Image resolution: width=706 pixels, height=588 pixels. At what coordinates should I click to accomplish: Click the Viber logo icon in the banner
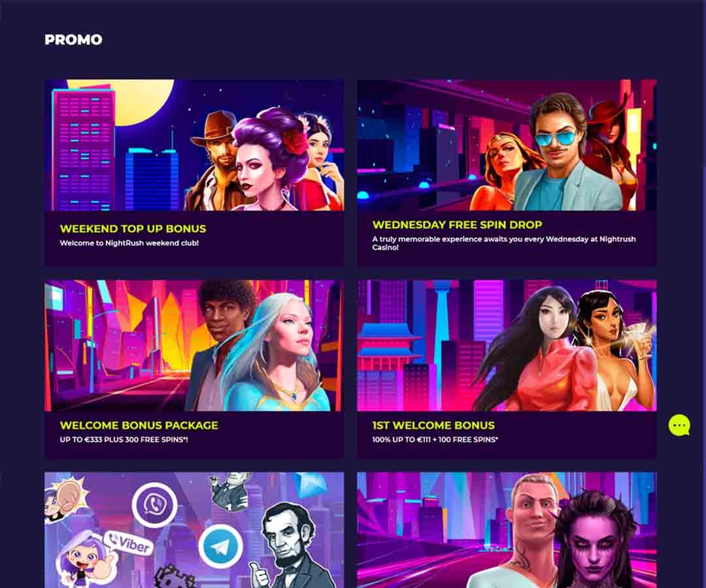pyautogui.click(x=155, y=504)
